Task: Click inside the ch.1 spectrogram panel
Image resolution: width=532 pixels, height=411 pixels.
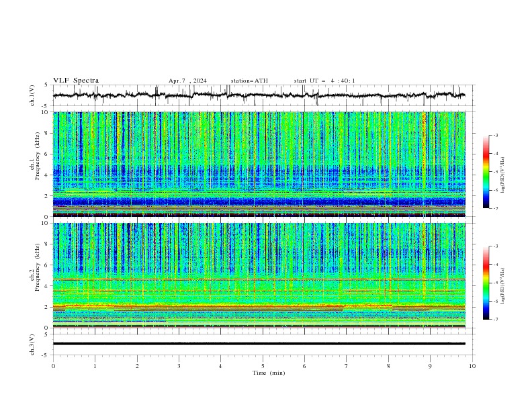Action: [259, 164]
